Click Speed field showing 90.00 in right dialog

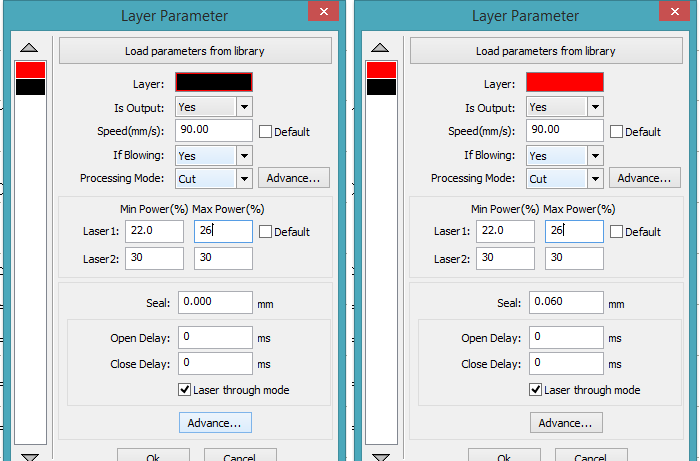(x=565, y=130)
